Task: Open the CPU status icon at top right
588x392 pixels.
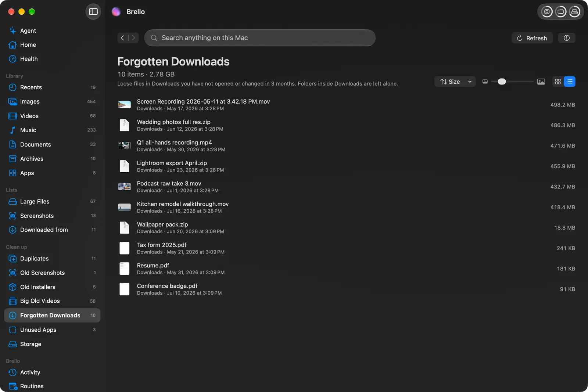Action: pos(547,12)
